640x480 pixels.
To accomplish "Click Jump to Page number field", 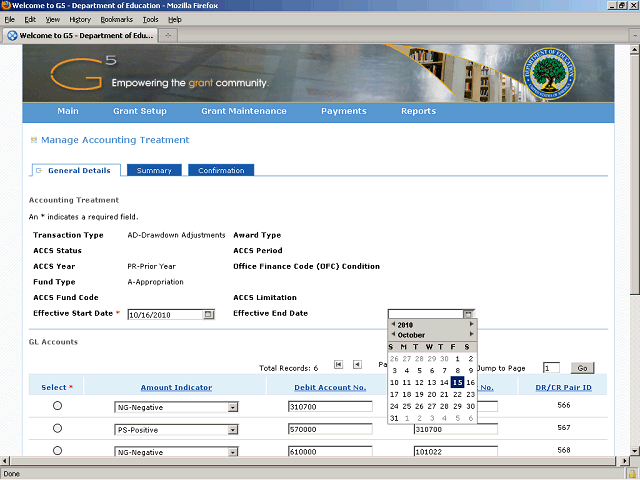I will click(551, 368).
